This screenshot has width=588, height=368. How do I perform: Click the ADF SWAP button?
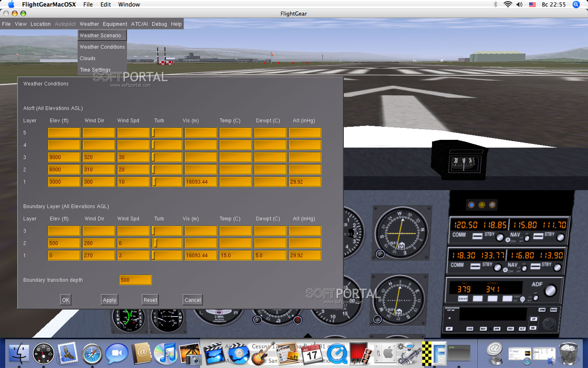463,298
